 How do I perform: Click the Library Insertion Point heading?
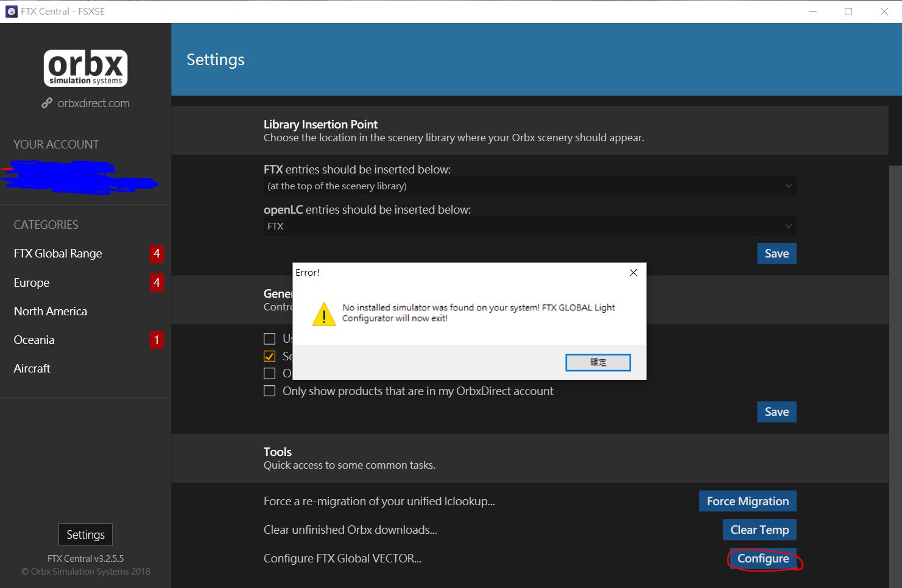point(320,124)
